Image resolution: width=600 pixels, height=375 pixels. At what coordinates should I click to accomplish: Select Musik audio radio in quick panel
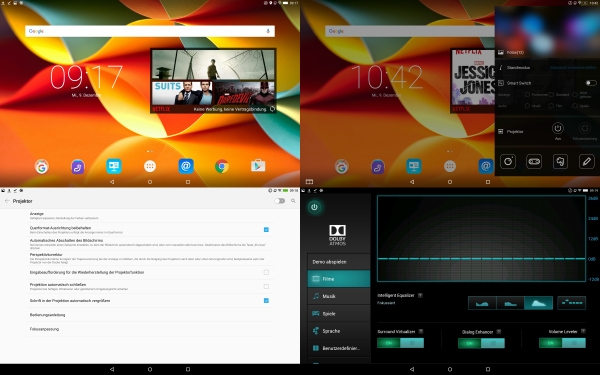coord(527,106)
